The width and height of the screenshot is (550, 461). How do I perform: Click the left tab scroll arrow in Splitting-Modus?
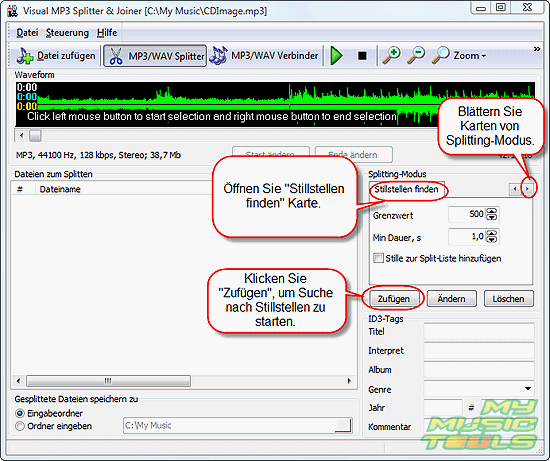(x=515, y=189)
